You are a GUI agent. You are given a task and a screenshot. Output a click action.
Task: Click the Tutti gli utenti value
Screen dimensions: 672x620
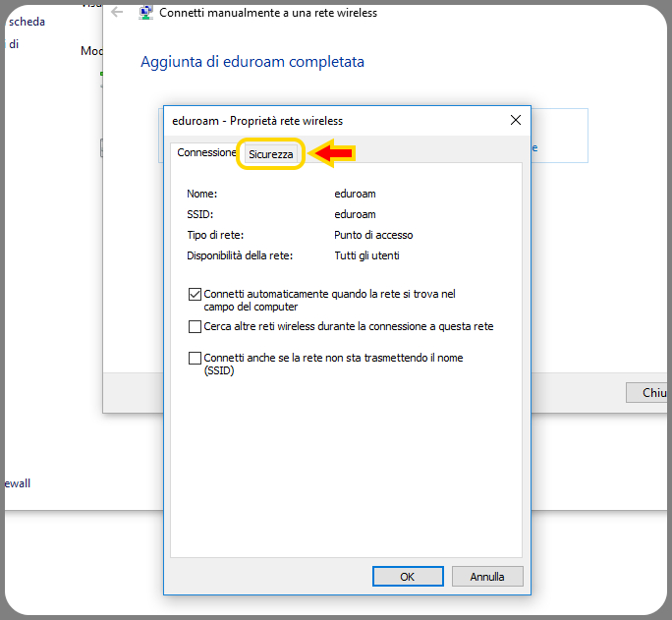pos(366,255)
